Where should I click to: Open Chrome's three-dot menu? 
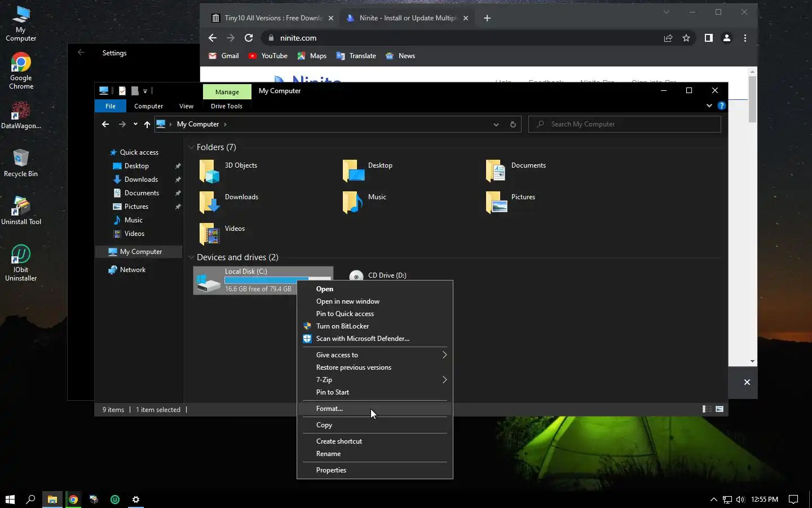745,38
